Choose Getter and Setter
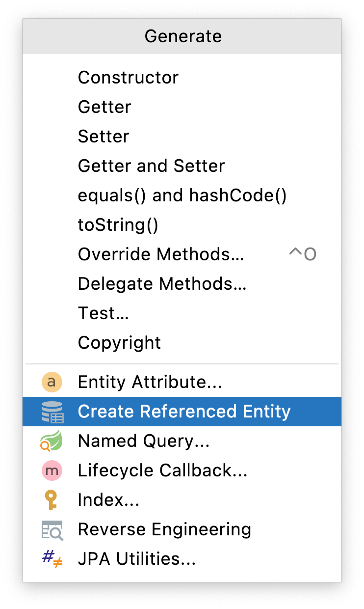 coord(151,166)
